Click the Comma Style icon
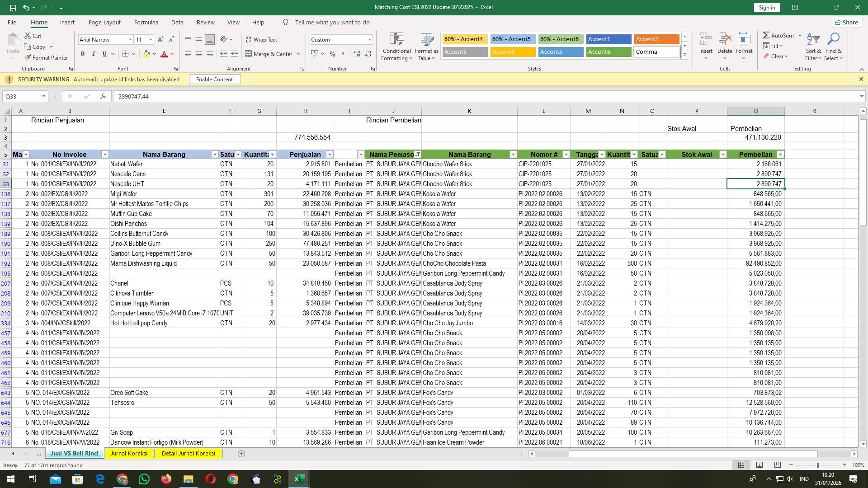The width and height of the screenshot is (868, 488). (343, 54)
